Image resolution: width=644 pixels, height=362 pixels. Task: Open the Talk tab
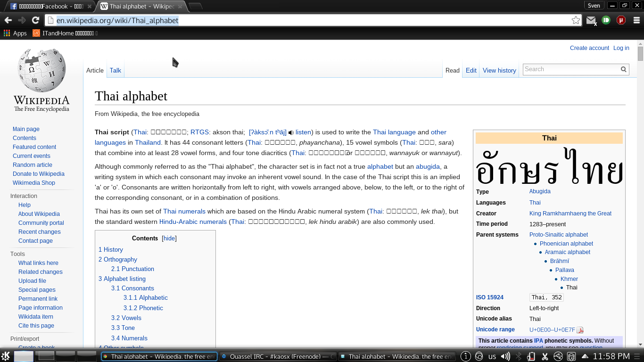coord(116,70)
